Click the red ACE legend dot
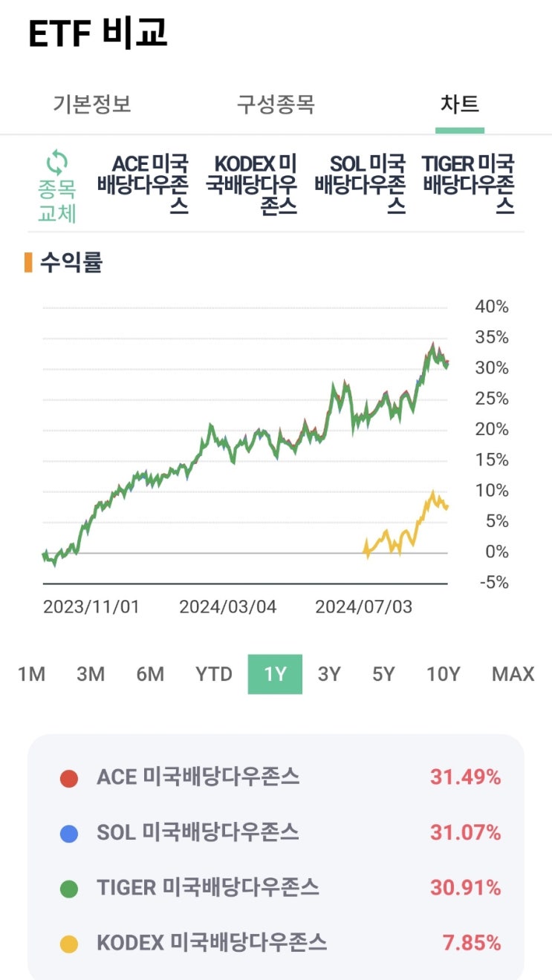Viewport: 552px width, 980px height. [x=69, y=778]
